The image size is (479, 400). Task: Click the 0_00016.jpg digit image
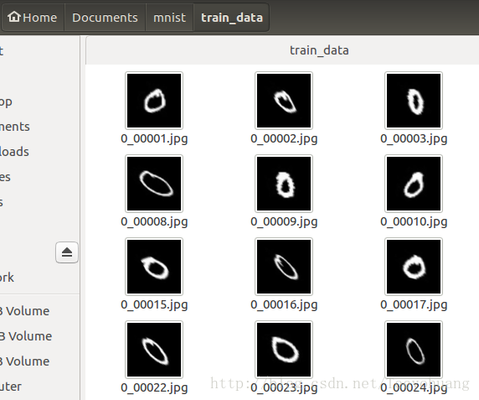(x=284, y=266)
